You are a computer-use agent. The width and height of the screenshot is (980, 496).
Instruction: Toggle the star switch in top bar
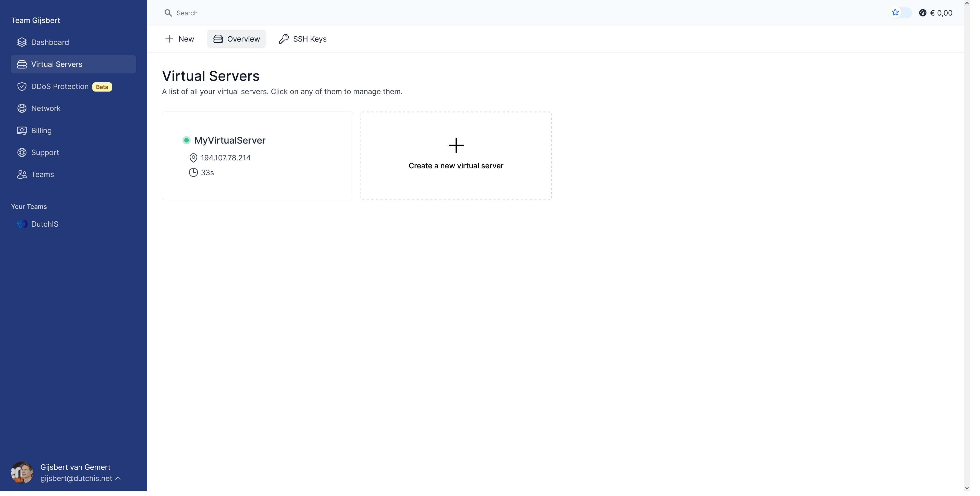pos(900,13)
